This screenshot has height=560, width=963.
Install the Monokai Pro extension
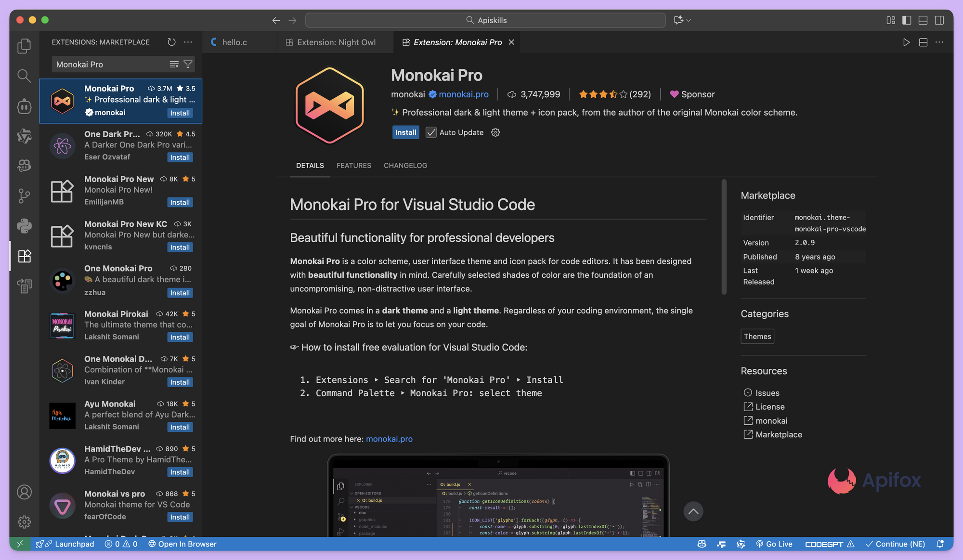406,132
